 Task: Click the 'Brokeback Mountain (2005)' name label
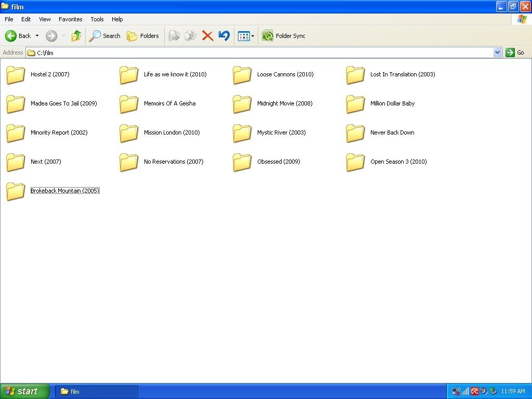pos(65,191)
